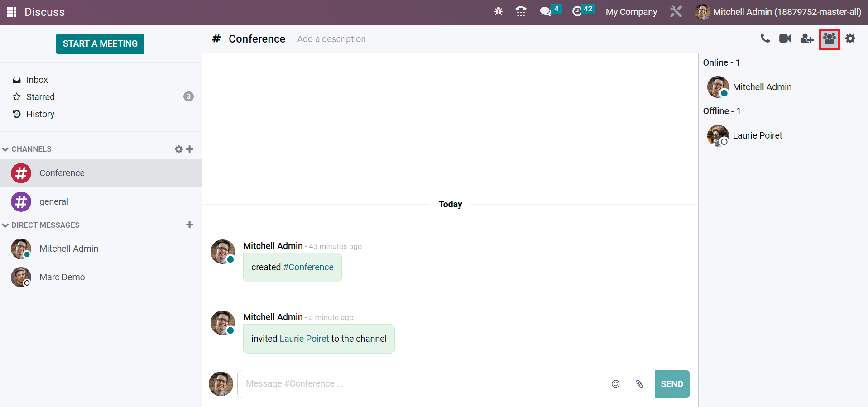Click the Starred star icon
This screenshot has width=868, height=407.
pyautogui.click(x=17, y=97)
